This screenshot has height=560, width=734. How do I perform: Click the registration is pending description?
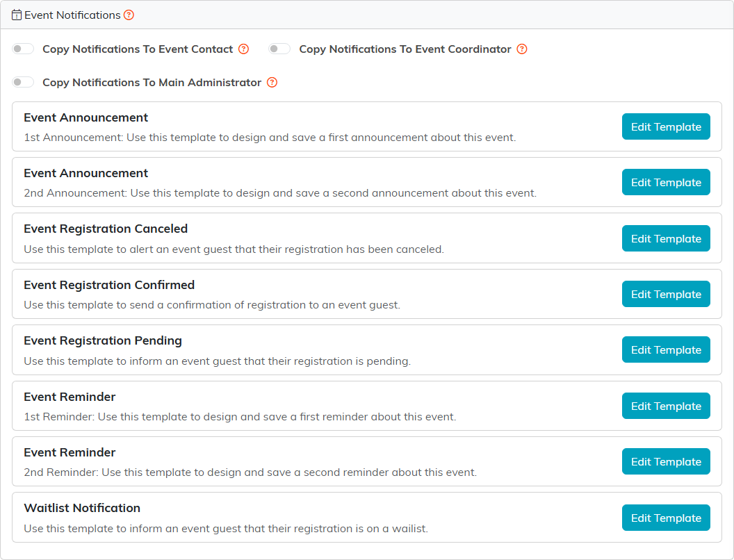(x=217, y=361)
